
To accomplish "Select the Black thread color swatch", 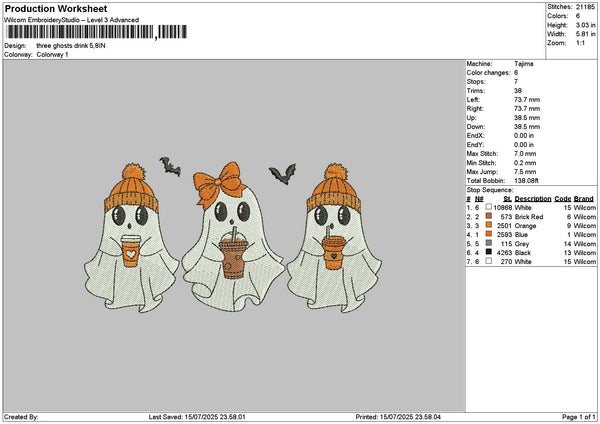I will coord(489,252).
